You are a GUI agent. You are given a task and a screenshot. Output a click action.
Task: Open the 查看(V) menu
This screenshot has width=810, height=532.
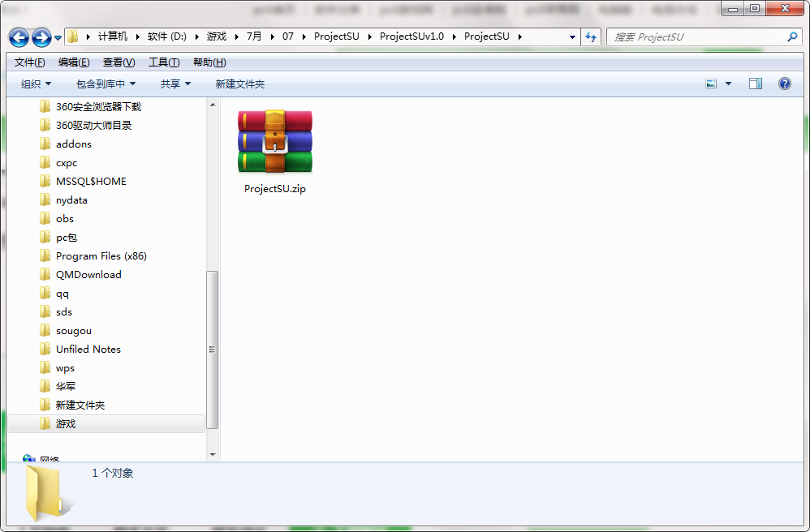coord(118,62)
